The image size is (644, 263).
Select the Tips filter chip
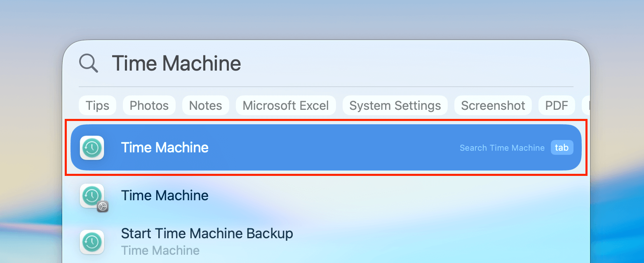tap(97, 105)
